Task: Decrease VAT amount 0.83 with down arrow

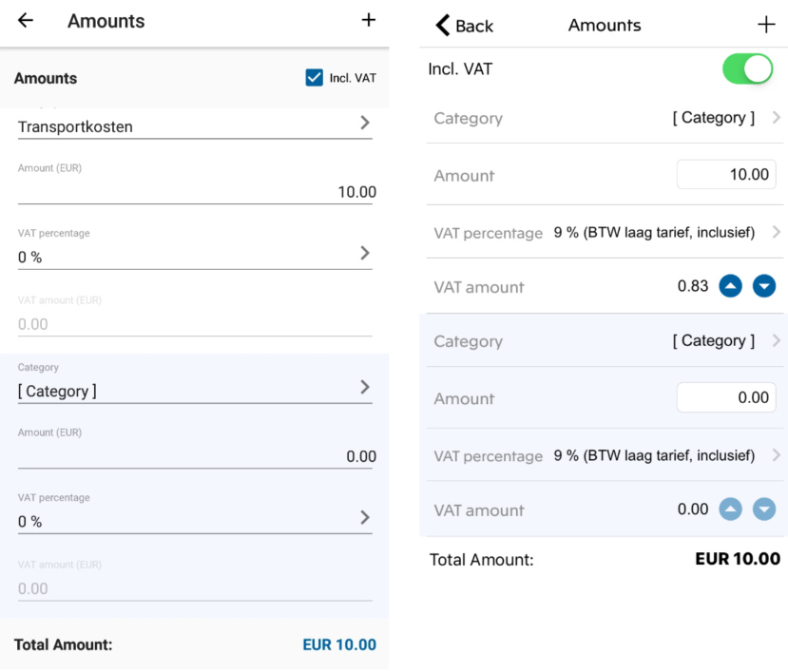Action: (x=764, y=286)
